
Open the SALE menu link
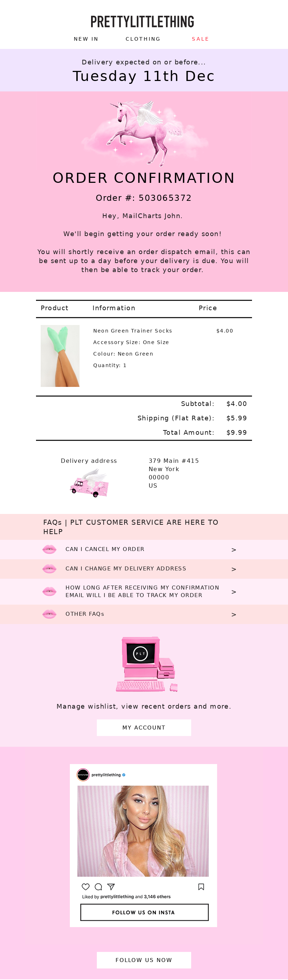tap(201, 39)
